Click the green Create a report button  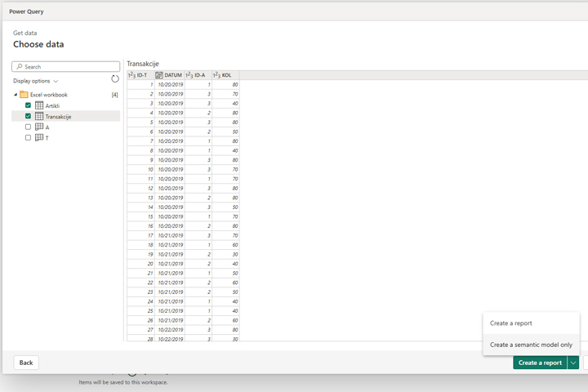(540, 363)
